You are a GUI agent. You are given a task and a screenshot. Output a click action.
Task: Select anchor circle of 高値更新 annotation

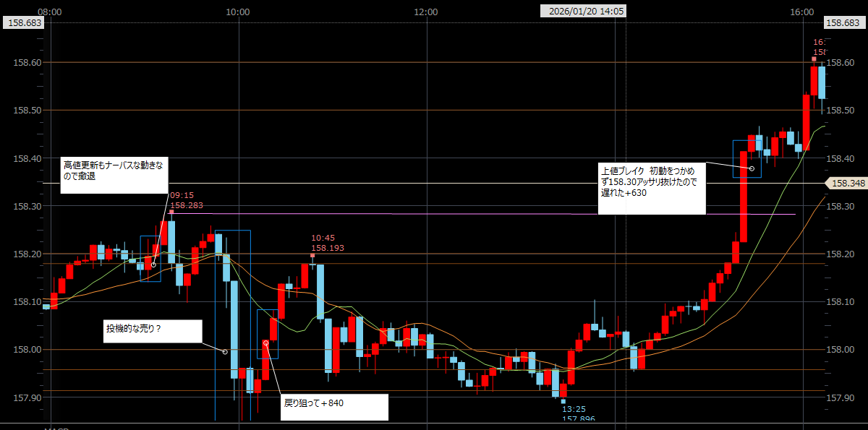tap(154, 265)
